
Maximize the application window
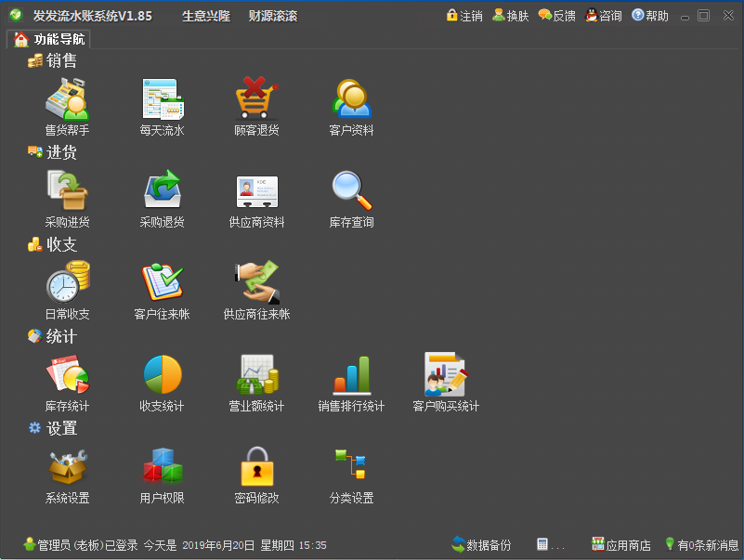[704, 16]
